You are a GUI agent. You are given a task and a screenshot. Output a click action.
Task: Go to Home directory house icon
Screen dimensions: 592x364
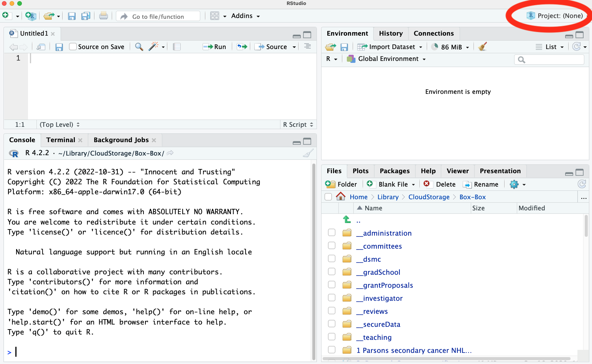pos(340,197)
